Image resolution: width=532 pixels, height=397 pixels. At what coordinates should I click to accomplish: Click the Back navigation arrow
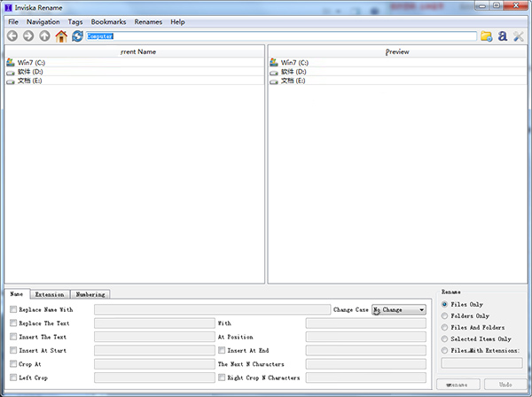(12, 36)
